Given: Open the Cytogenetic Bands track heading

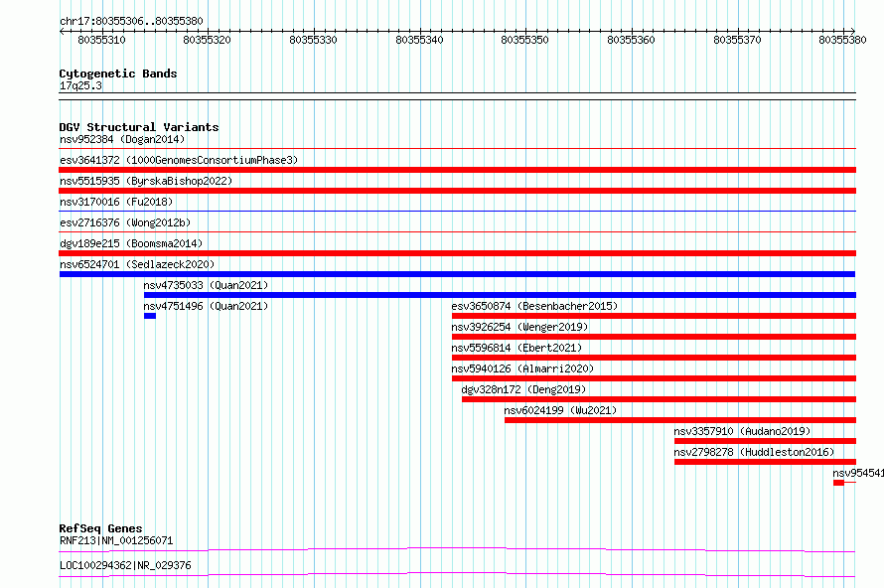Looking at the screenshot, I should [x=118, y=73].
